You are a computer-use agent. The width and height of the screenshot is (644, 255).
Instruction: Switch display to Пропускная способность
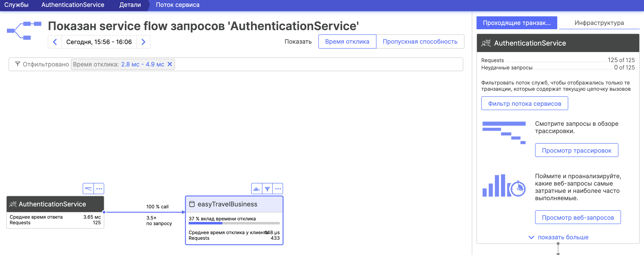click(420, 41)
